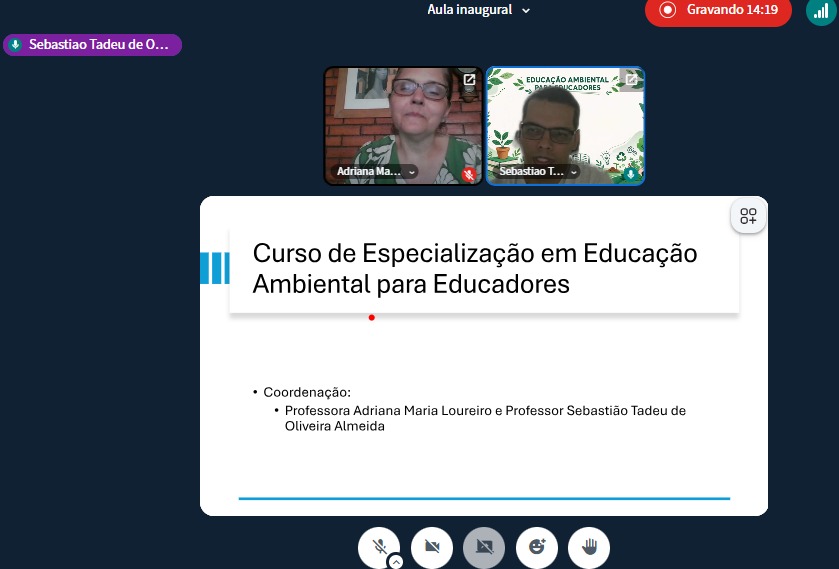Click the presentation slide title text
839x569 pixels.
475,268
